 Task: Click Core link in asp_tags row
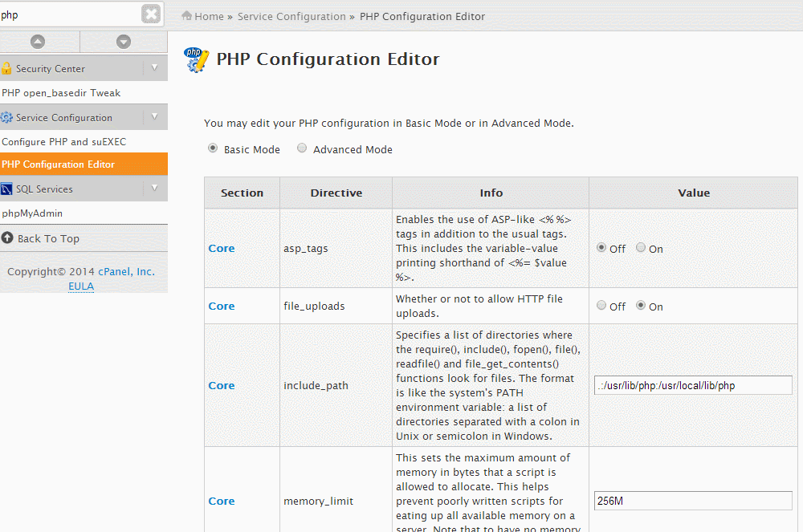(222, 248)
